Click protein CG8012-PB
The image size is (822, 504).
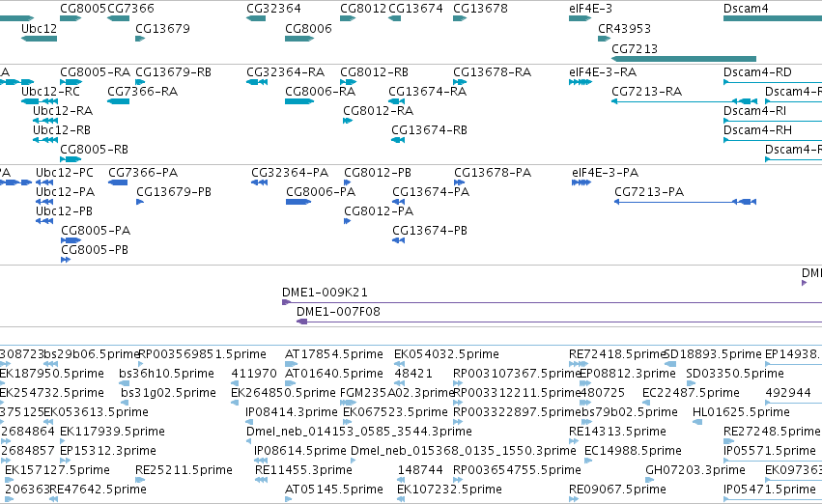[x=347, y=182]
